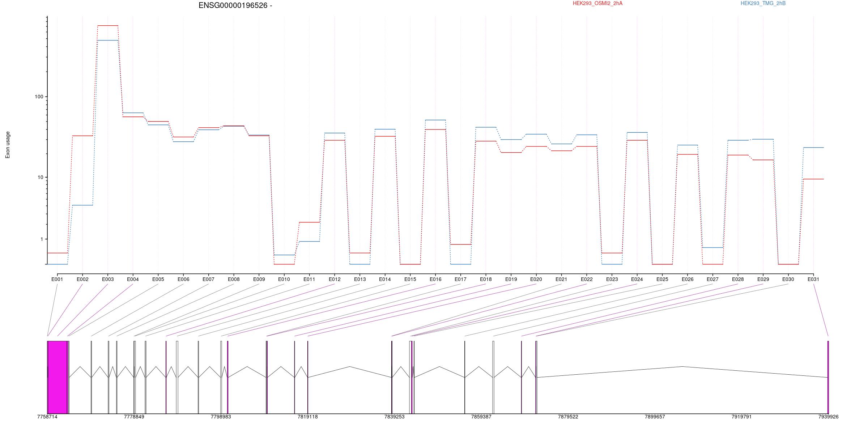Click genomic coordinate 7798983
The image size is (868, 434).
pos(221,417)
